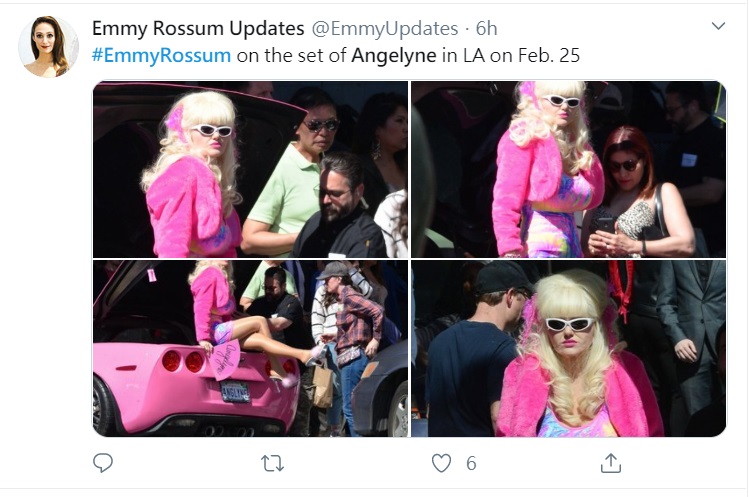Open the 6h tweet timestamp

click(486, 29)
